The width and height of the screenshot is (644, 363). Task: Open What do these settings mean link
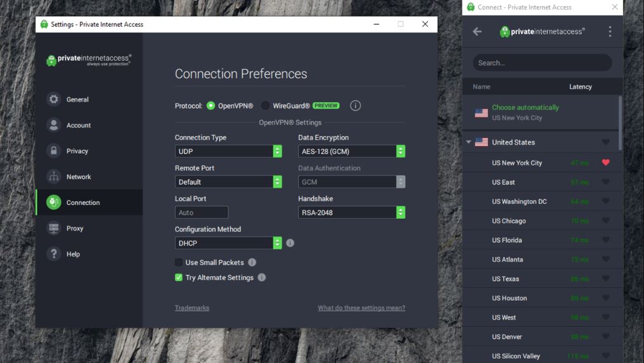(361, 308)
